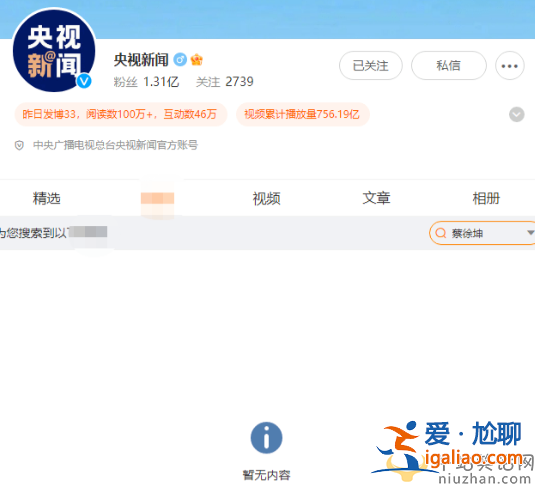Open the 央视新闻 profile avatar
This screenshot has height=485, width=535.
point(54,50)
